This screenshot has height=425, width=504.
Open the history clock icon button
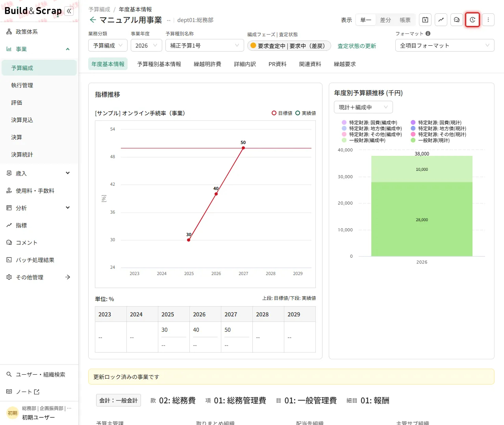(x=472, y=20)
